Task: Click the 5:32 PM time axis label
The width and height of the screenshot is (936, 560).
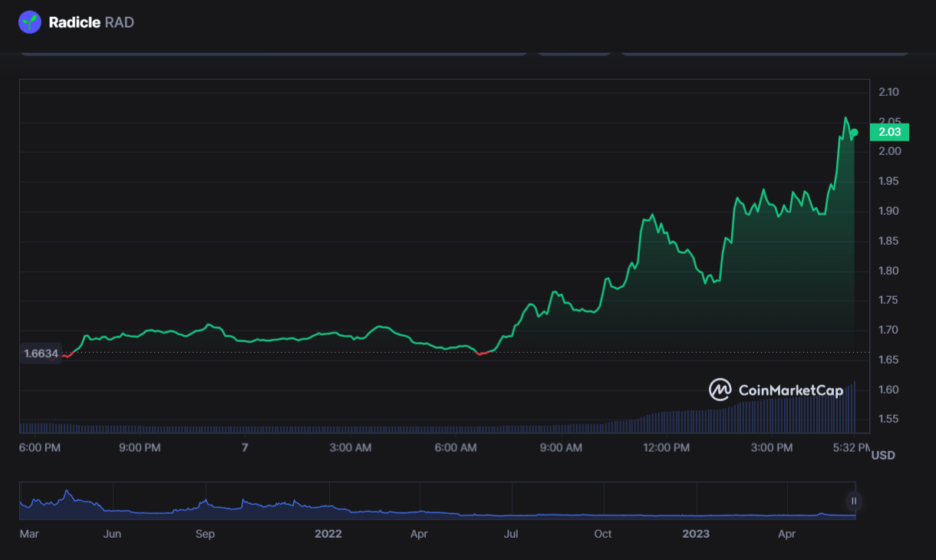Action: 851,447
